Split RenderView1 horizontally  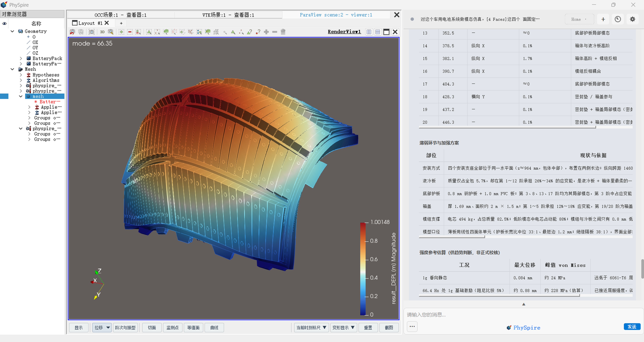(x=369, y=32)
